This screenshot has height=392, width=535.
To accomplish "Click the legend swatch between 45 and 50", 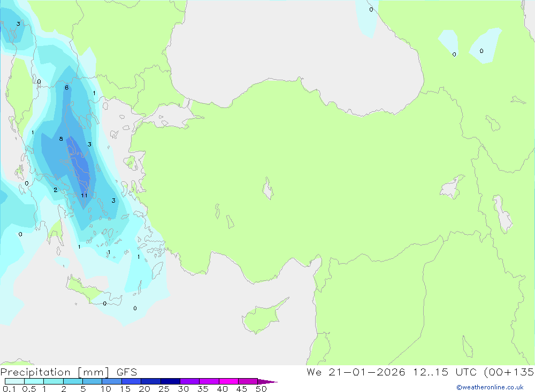I will [x=248, y=381].
